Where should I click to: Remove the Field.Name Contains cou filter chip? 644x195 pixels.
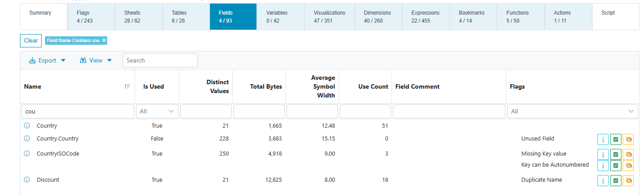tap(104, 40)
